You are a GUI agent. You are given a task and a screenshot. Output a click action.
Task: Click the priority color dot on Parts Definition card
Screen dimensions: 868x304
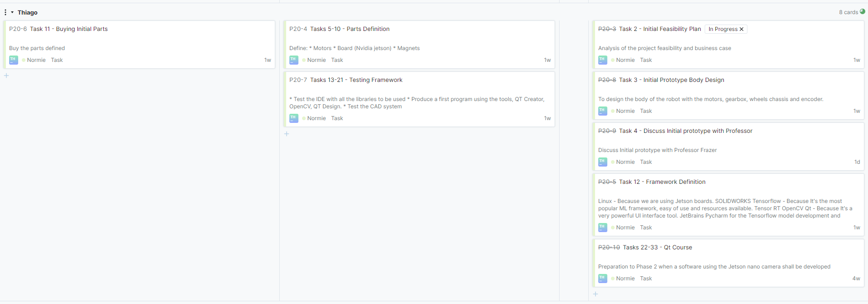tap(304, 60)
